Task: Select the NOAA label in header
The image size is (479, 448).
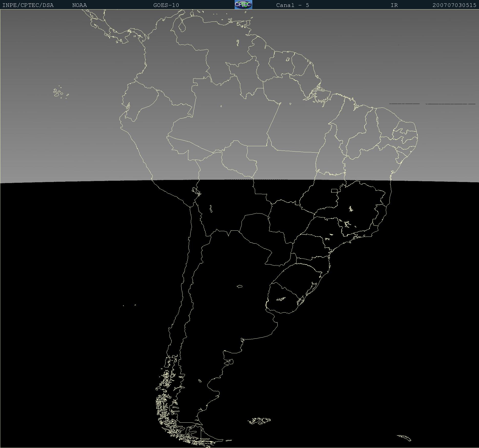Action: coord(79,5)
